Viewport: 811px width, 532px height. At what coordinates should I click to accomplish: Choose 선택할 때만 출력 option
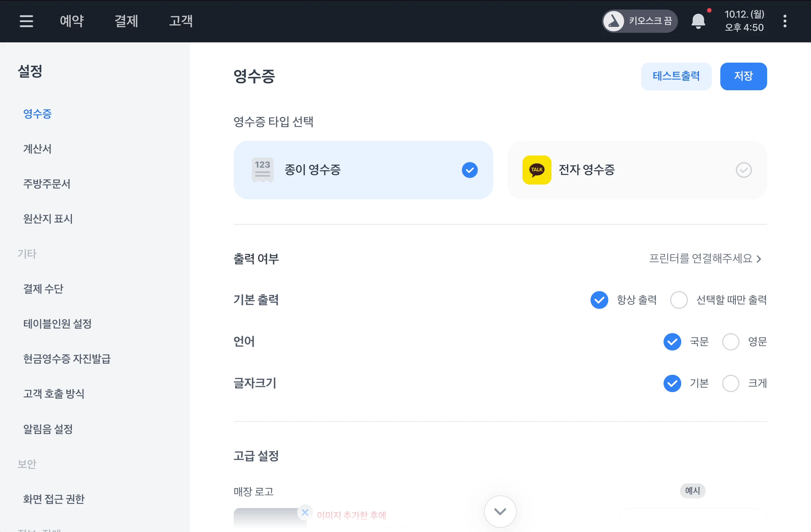[679, 300]
